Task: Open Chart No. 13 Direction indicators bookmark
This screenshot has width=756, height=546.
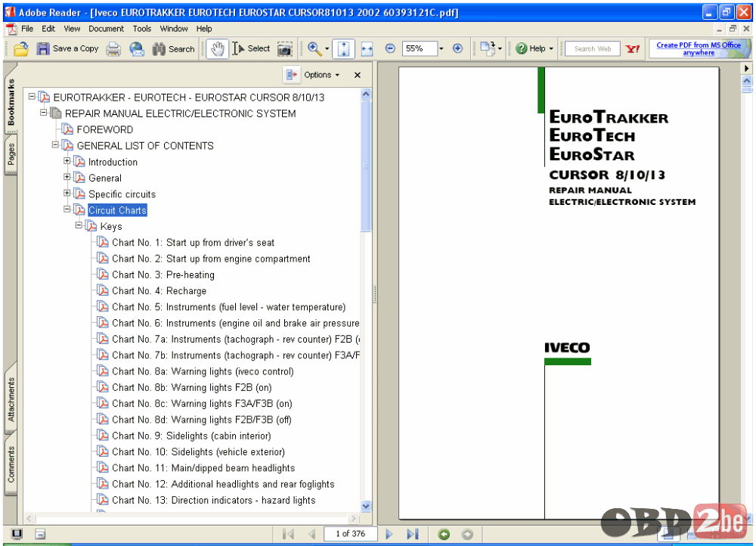Action: point(214,500)
